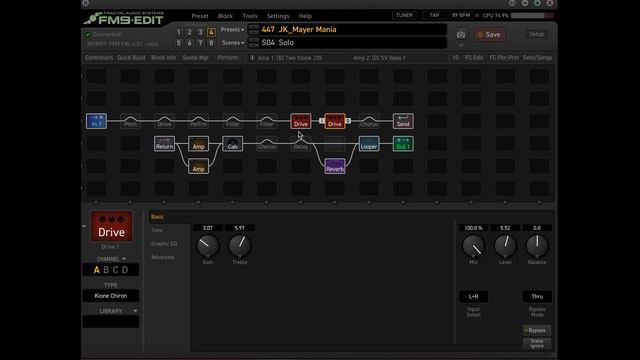Image resolution: width=640 pixels, height=360 pixels.
Task: Select channel C for Drive
Action: pyautogui.click(x=116, y=270)
